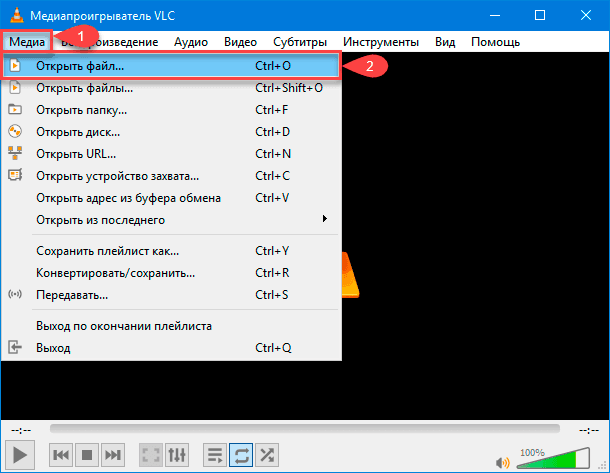Select Открыть папку... entry
Viewport: 610px width, 473px height.
click(171, 110)
